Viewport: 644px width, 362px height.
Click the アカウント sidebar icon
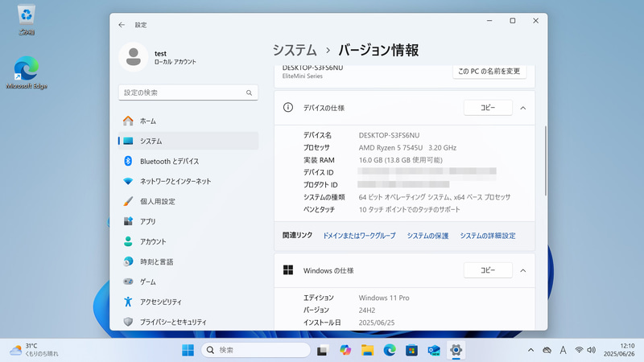click(x=128, y=241)
